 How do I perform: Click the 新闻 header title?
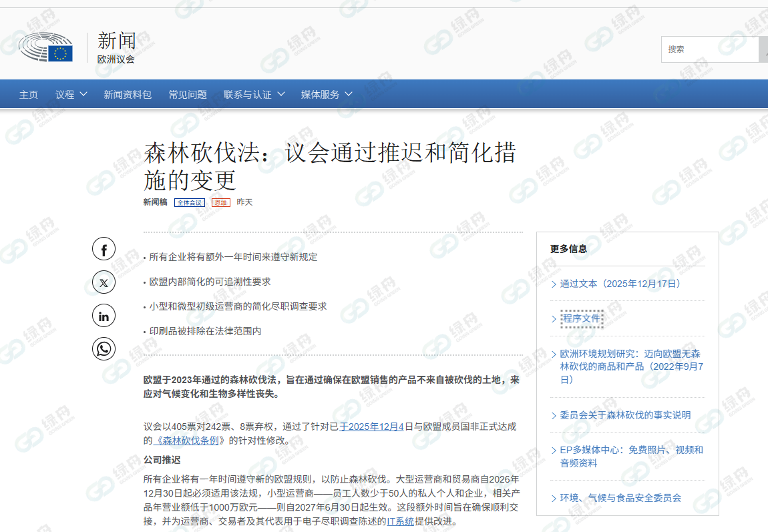coord(117,41)
